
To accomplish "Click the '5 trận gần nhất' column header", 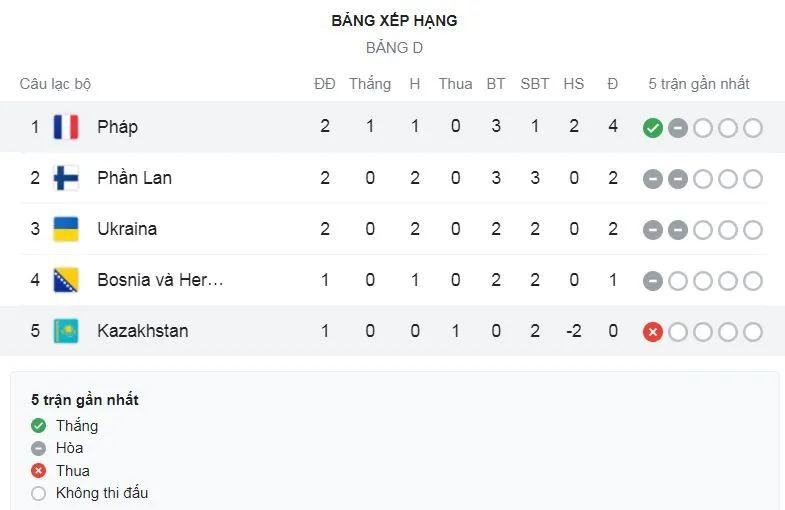I will [699, 84].
